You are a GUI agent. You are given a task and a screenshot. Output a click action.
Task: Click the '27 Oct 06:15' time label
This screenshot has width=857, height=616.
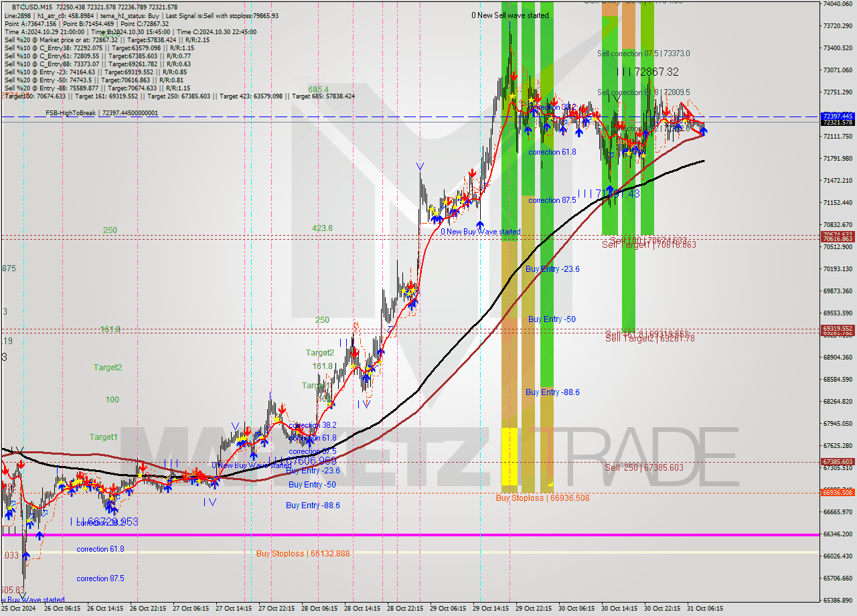(x=191, y=609)
